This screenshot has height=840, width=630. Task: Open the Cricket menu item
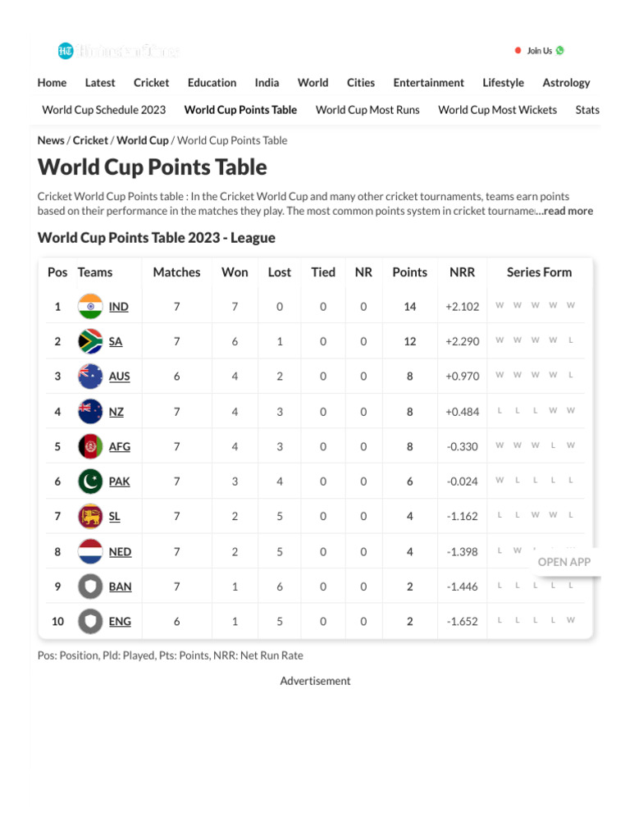pos(152,83)
